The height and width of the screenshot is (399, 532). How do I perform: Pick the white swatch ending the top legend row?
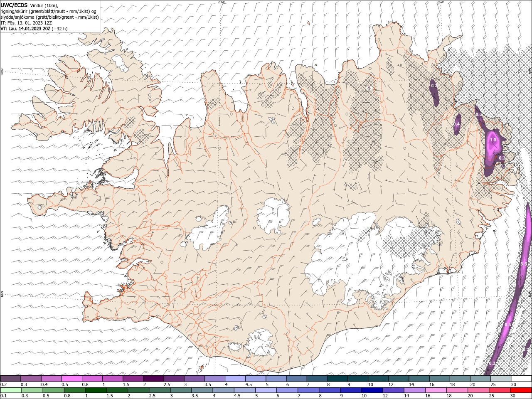click(521, 379)
